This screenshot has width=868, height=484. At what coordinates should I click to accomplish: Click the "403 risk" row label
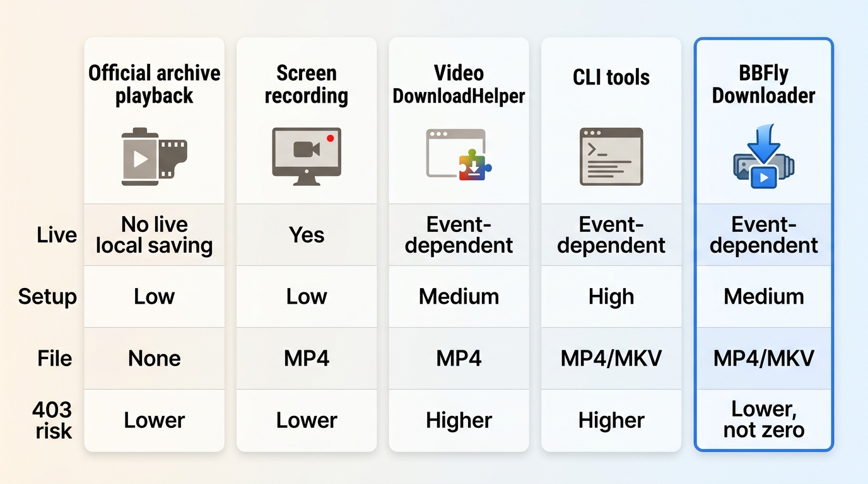[x=53, y=420]
